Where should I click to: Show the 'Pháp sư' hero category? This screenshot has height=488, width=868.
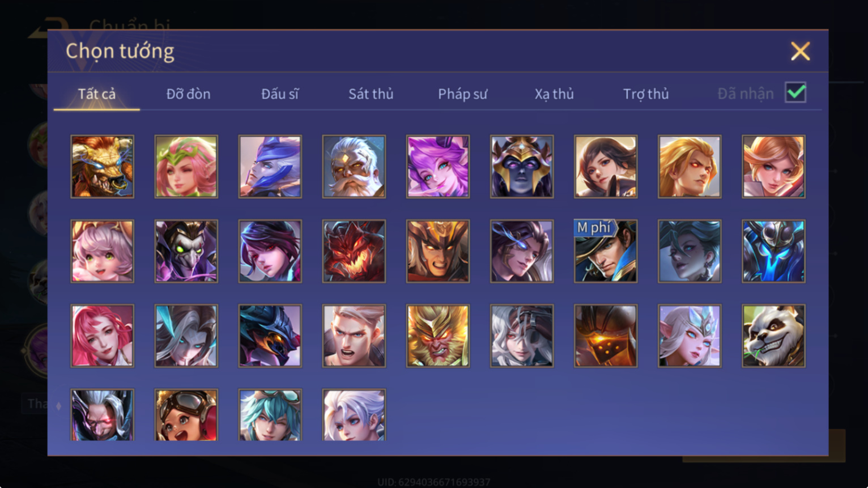coord(462,94)
